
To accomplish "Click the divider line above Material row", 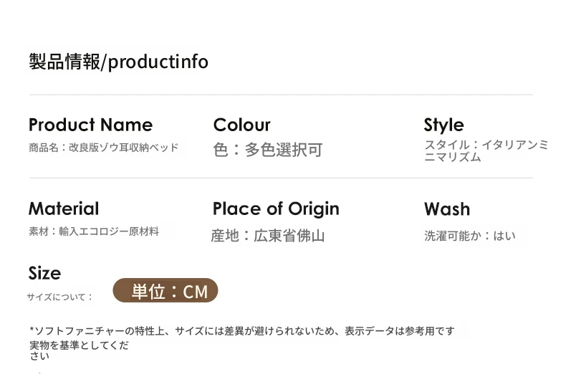I will click(281, 178).
